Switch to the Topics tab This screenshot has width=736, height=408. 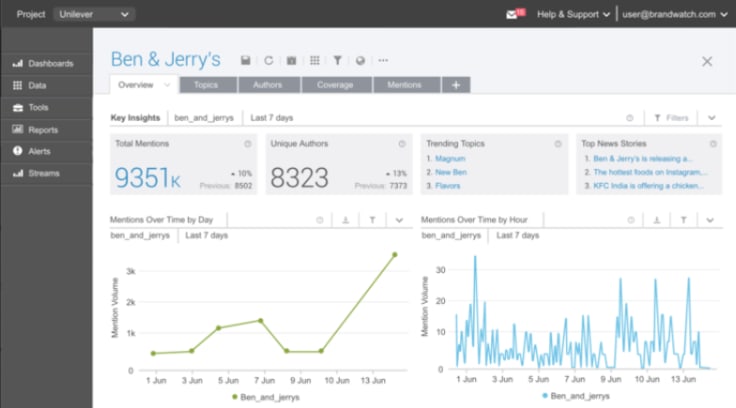click(206, 85)
